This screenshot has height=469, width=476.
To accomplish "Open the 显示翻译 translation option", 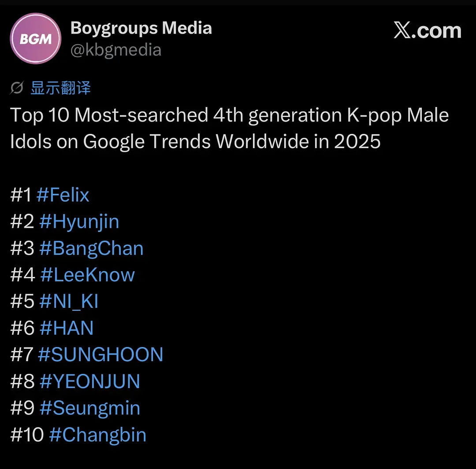I will coord(60,88).
